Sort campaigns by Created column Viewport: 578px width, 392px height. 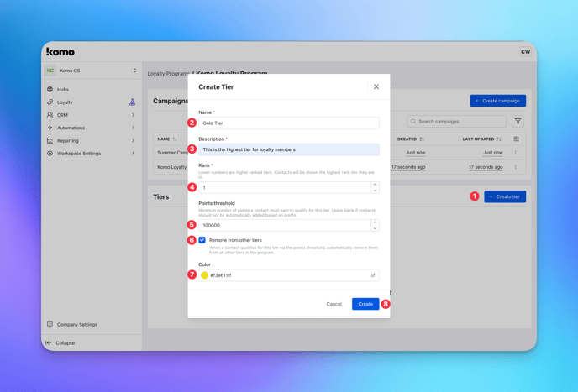click(x=410, y=139)
